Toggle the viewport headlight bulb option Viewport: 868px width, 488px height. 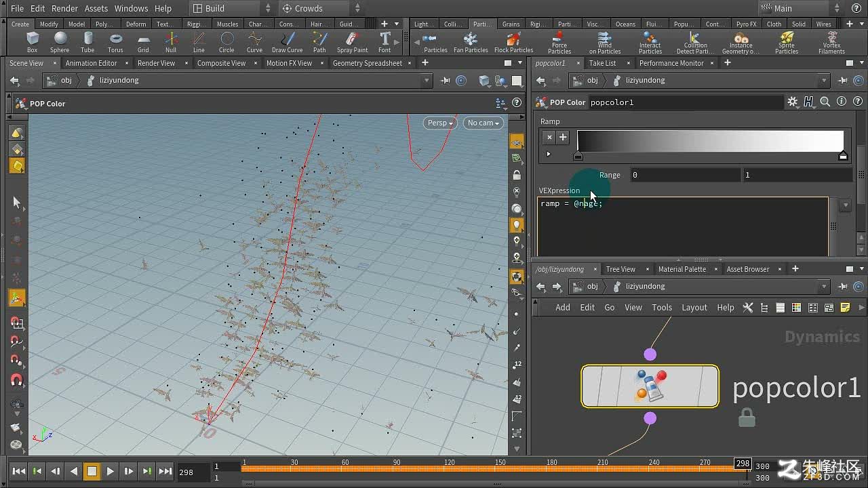pyautogui.click(x=517, y=225)
